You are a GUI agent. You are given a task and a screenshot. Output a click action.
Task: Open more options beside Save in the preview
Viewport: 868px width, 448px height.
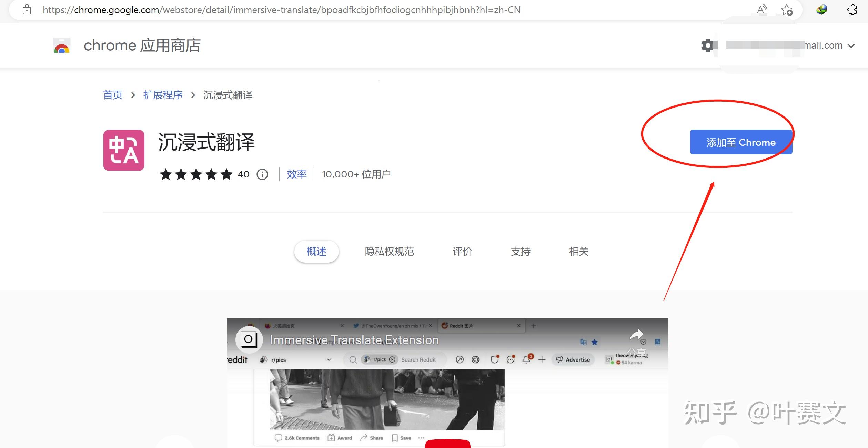tap(421, 437)
